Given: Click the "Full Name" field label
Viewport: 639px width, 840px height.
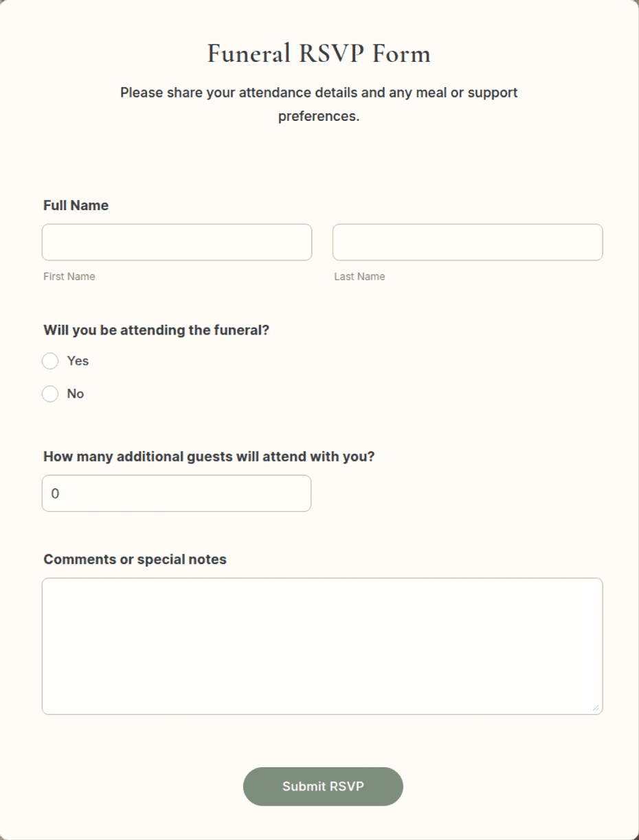Looking at the screenshot, I should [x=76, y=205].
